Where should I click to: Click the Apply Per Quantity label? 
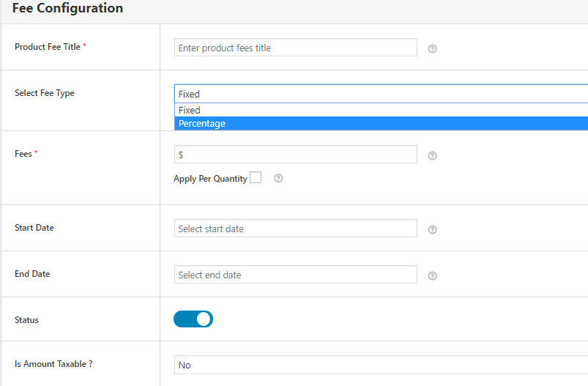pyautogui.click(x=210, y=179)
